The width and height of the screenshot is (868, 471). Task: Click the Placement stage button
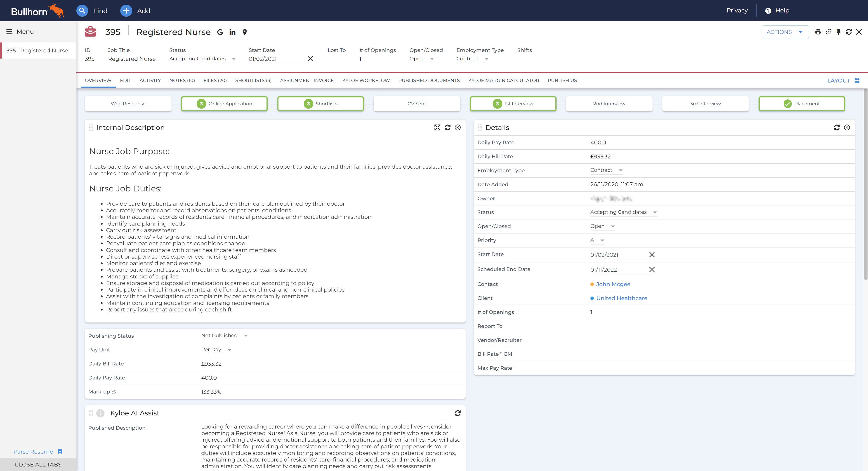coord(802,104)
